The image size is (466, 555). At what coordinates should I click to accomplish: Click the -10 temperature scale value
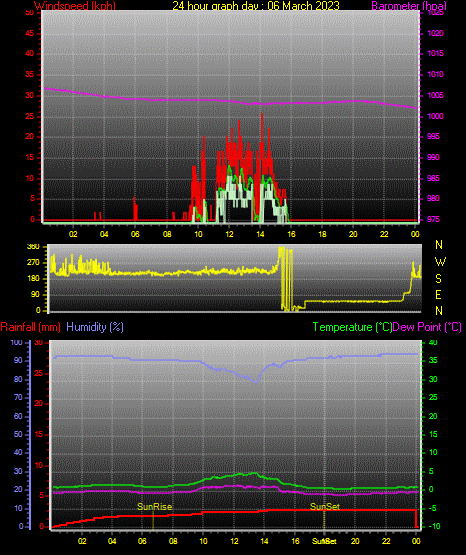pyautogui.click(x=434, y=526)
